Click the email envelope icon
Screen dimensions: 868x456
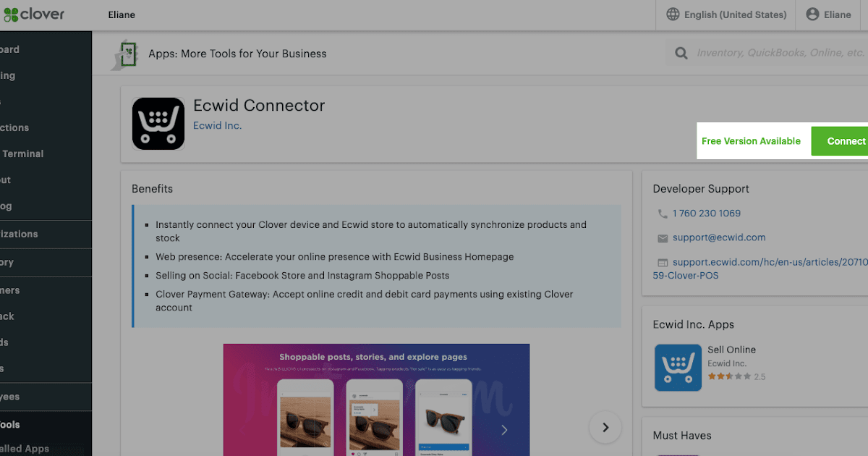pyautogui.click(x=663, y=238)
